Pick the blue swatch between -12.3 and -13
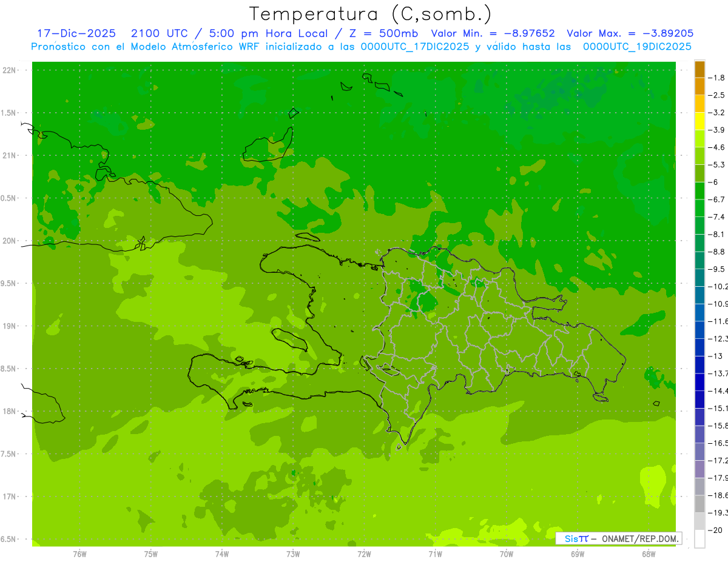Image resolution: width=728 pixels, height=562 pixels. (699, 347)
